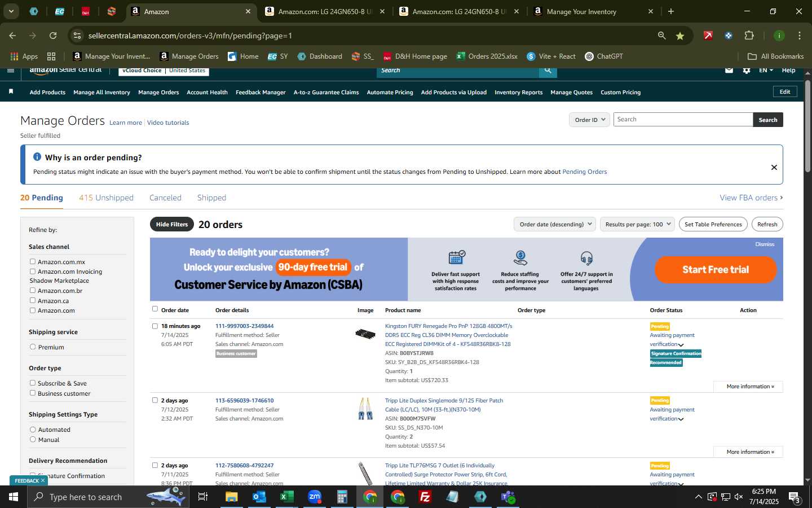Click the Chrome bookmark star icon
Screen dimensions: 812x508
point(680,36)
